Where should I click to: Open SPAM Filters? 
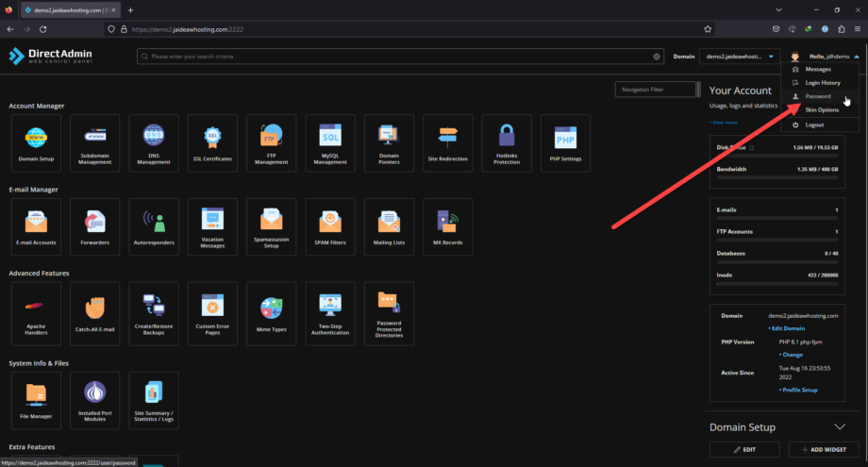click(330, 226)
